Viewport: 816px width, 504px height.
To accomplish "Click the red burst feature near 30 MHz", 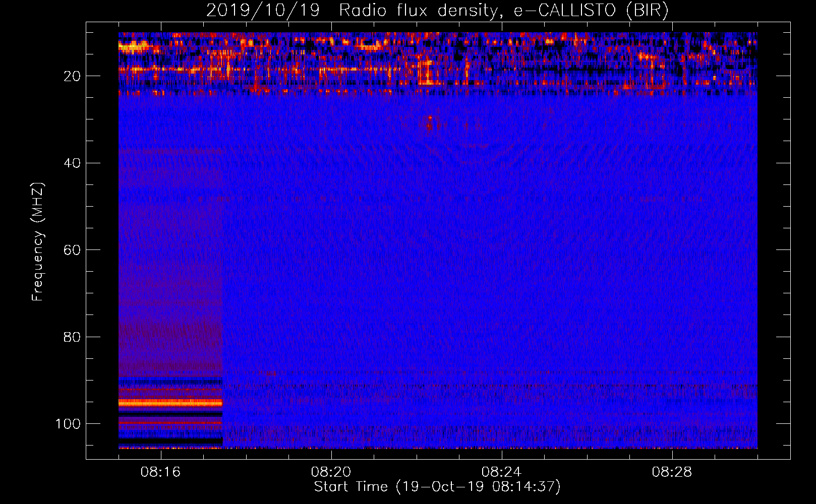I will tap(430, 123).
